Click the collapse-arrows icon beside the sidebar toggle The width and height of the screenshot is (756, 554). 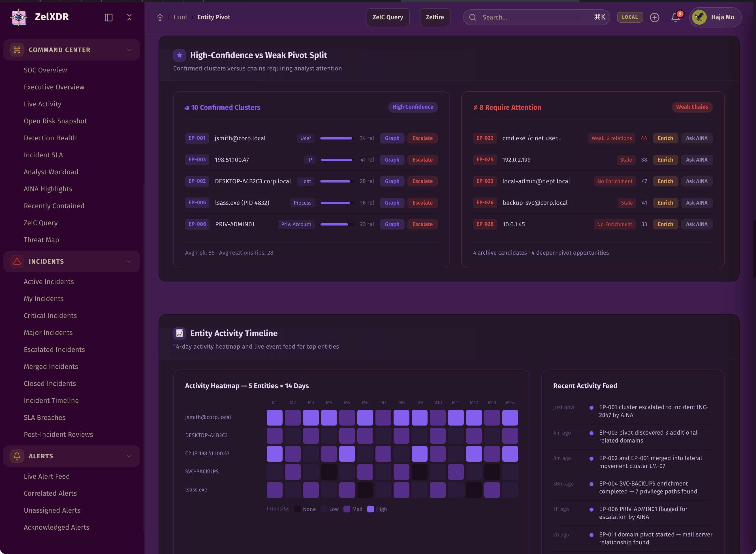tap(129, 18)
